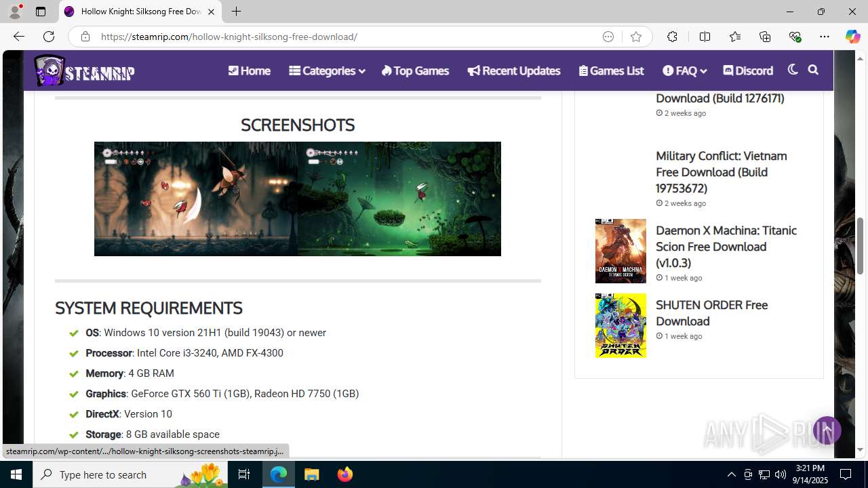Image resolution: width=868 pixels, height=488 pixels.
Task: Click the browser Back arrow
Action: point(18,37)
